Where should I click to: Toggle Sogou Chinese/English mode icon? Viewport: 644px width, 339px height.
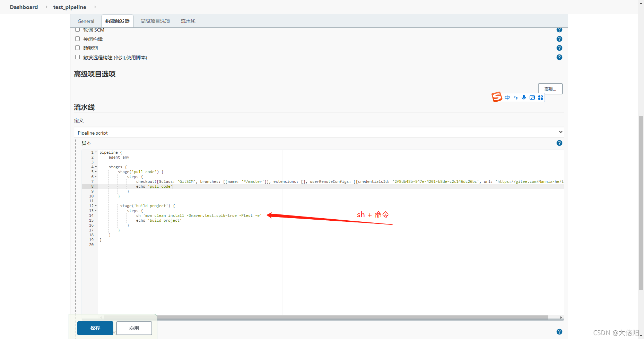coord(507,98)
